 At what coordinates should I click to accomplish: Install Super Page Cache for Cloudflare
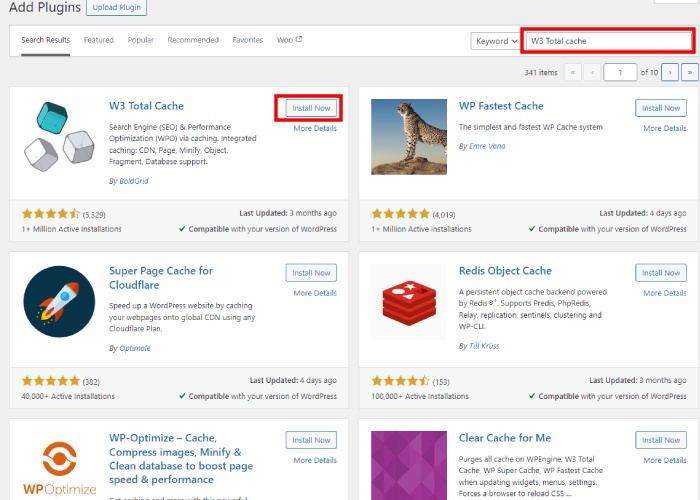[x=311, y=273]
